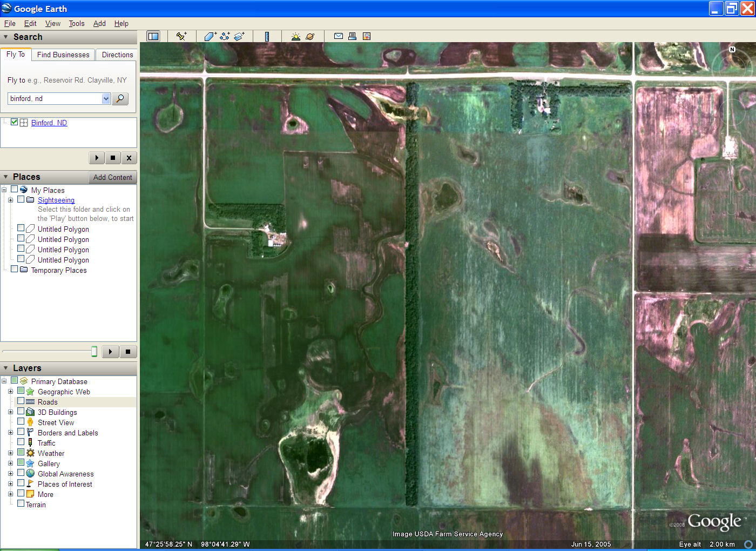756x551 pixels.
Task: Add an image overlay with toolbar icon
Action: pos(239,36)
